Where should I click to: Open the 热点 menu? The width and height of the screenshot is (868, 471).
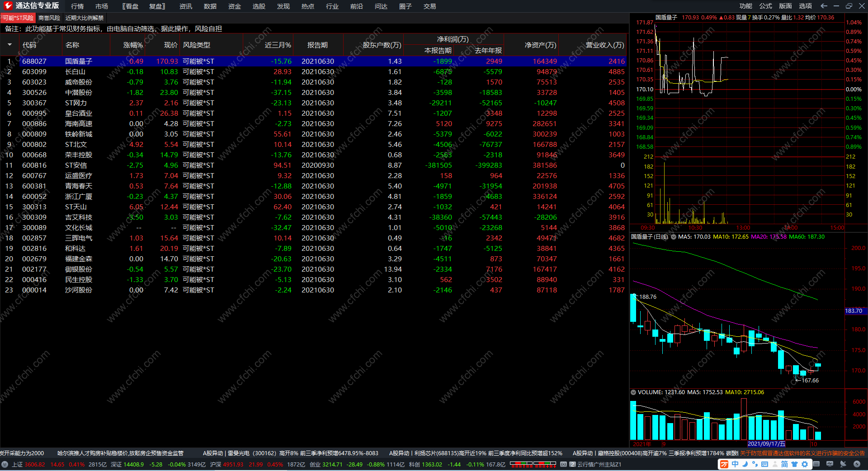pos(308,6)
